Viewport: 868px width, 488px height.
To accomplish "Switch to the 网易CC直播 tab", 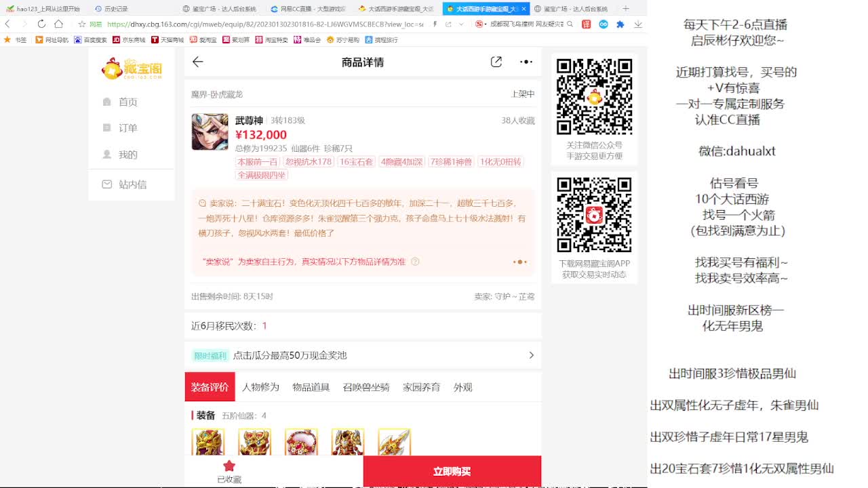I will tap(308, 9).
